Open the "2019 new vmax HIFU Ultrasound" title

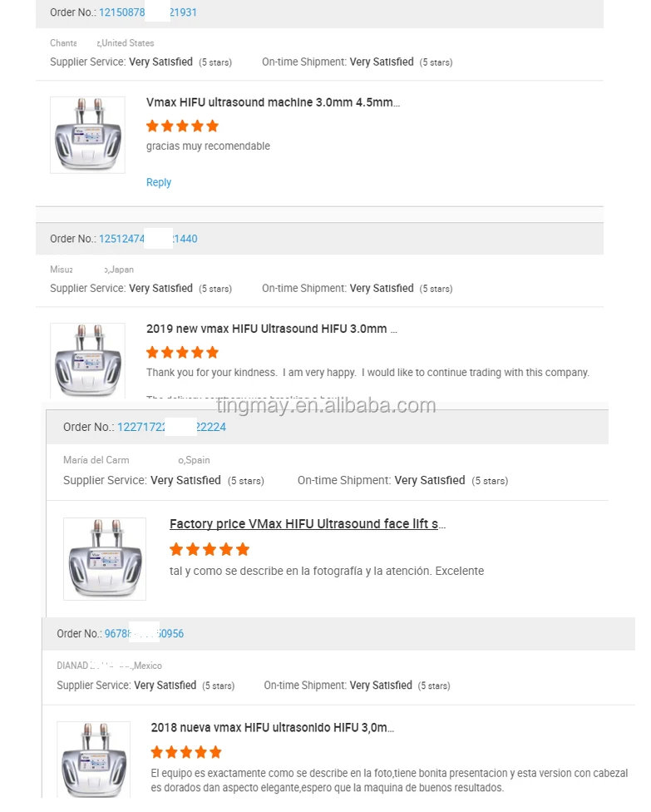(x=271, y=329)
